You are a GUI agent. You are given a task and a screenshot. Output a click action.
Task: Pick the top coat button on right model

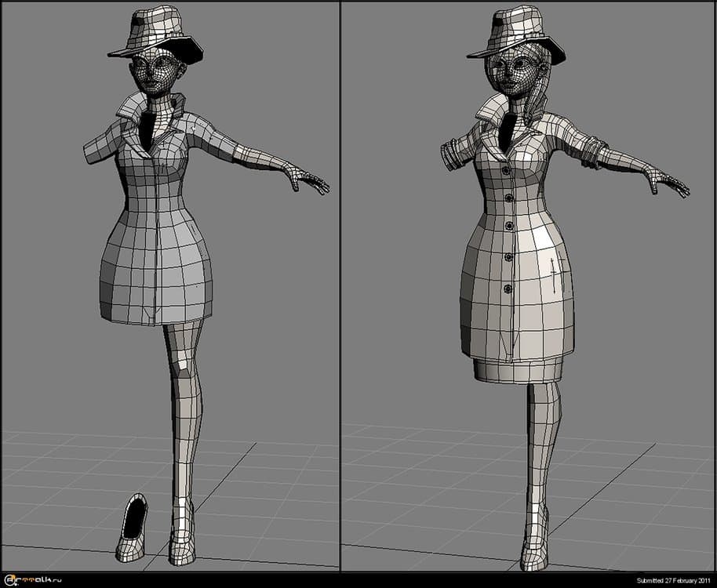(507, 170)
